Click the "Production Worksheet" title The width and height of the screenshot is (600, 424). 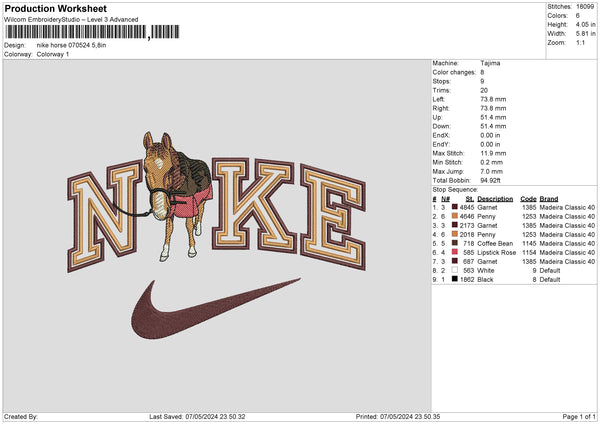pyautogui.click(x=55, y=8)
